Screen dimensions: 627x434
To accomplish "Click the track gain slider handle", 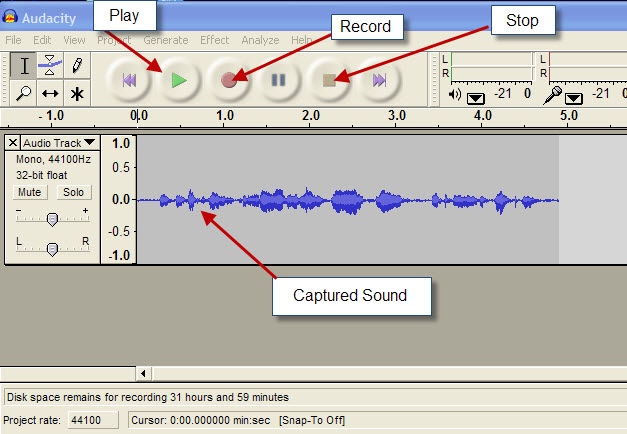I will 52,219.
